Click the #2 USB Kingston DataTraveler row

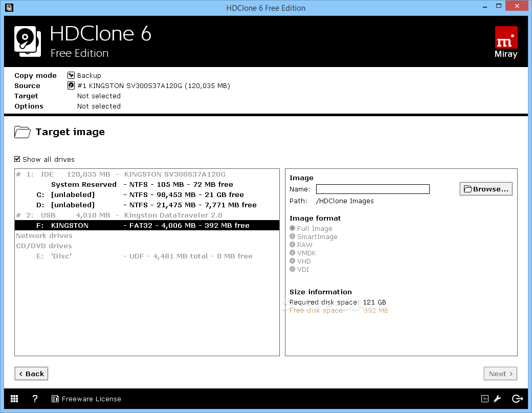pos(147,215)
